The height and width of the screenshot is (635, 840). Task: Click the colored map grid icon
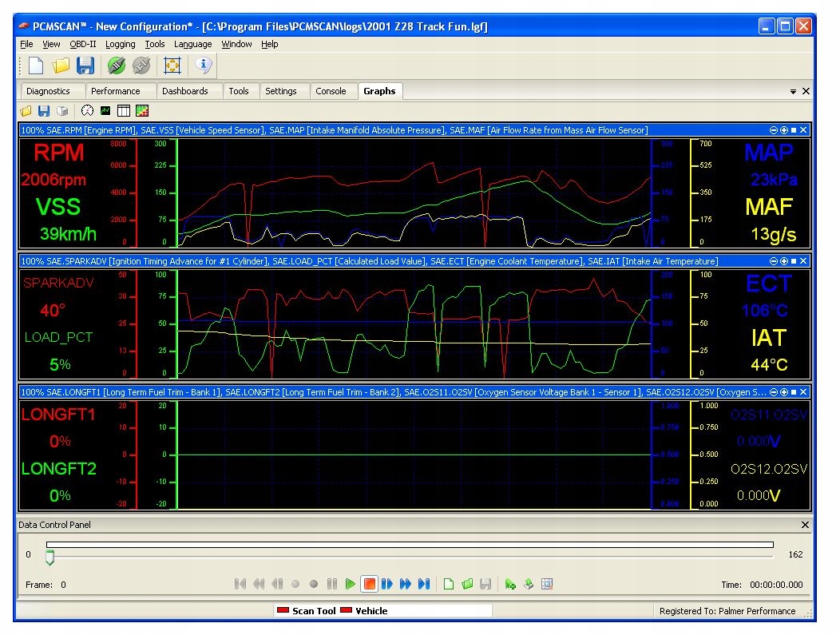[x=141, y=111]
